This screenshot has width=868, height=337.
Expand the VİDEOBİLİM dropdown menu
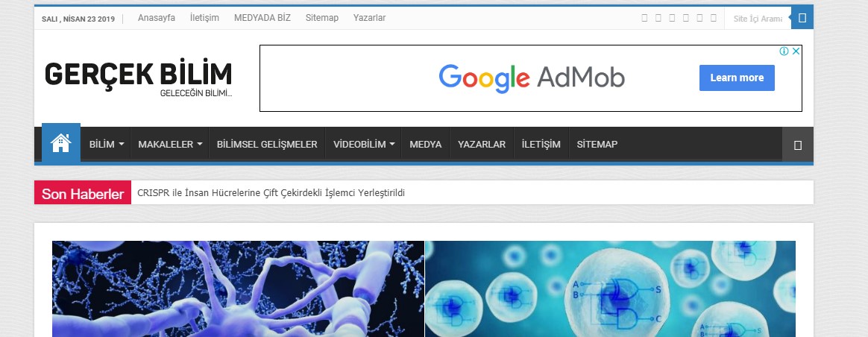(x=364, y=145)
